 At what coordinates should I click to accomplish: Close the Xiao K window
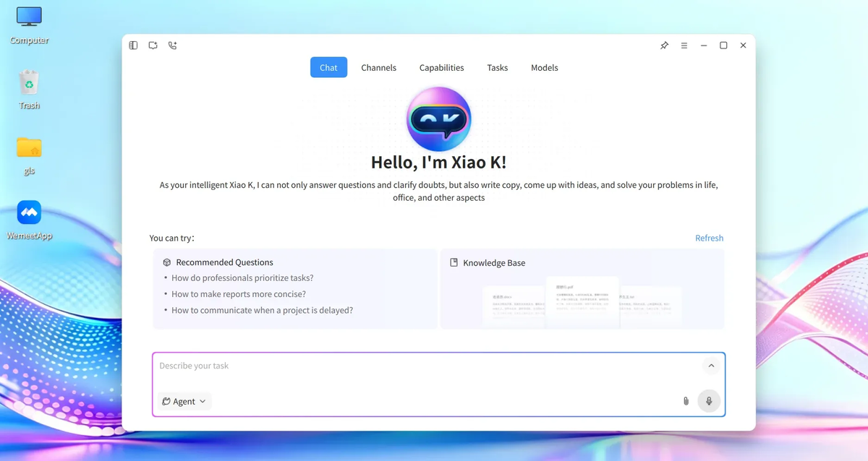pyautogui.click(x=743, y=46)
